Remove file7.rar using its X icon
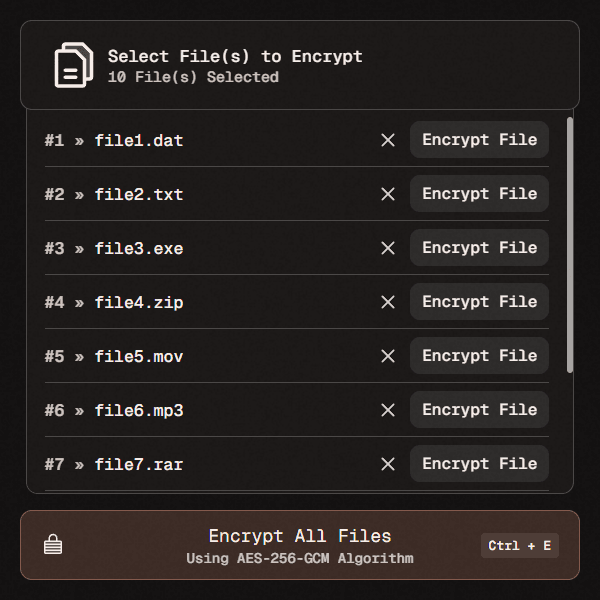 tap(388, 464)
